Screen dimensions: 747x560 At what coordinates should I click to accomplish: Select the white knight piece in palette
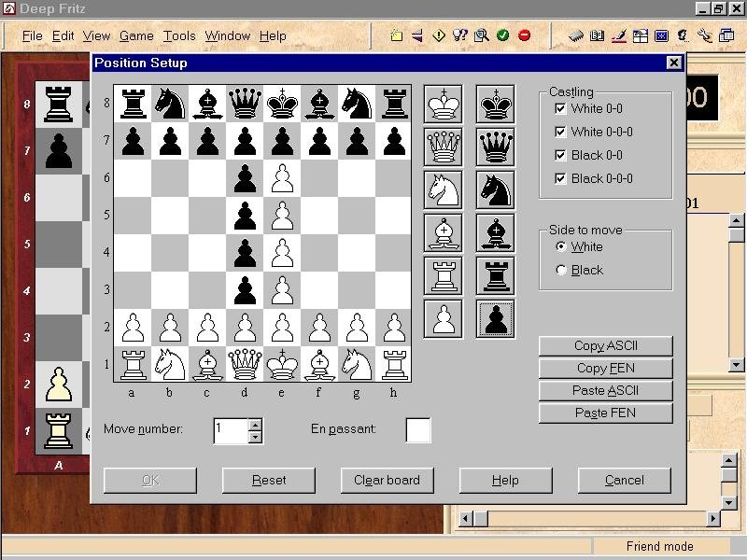point(443,190)
